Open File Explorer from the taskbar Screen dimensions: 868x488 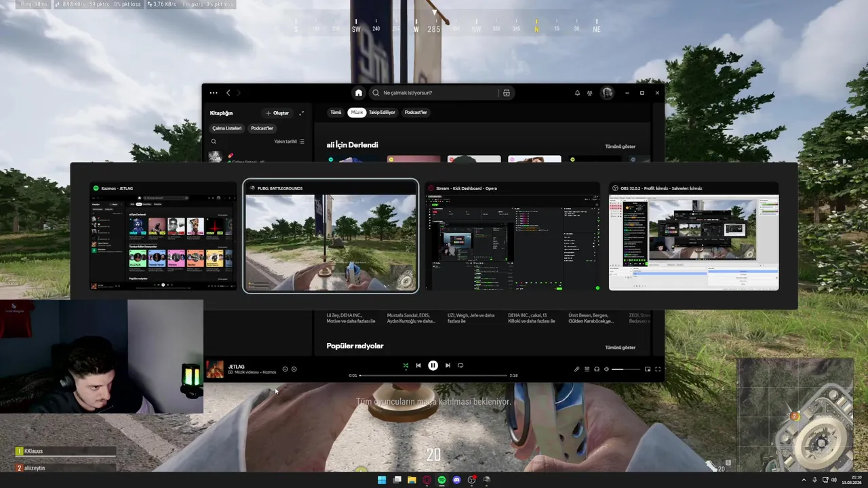tap(412, 480)
